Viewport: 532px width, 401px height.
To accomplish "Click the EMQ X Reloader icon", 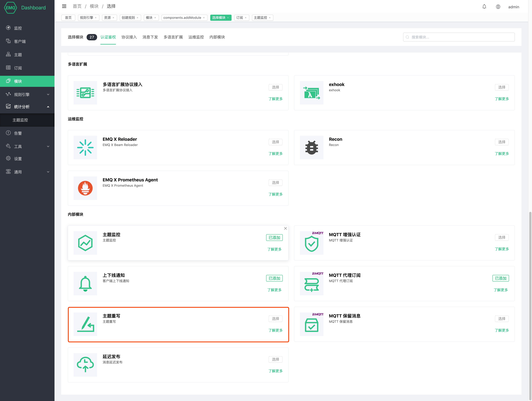I will click(x=85, y=147).
